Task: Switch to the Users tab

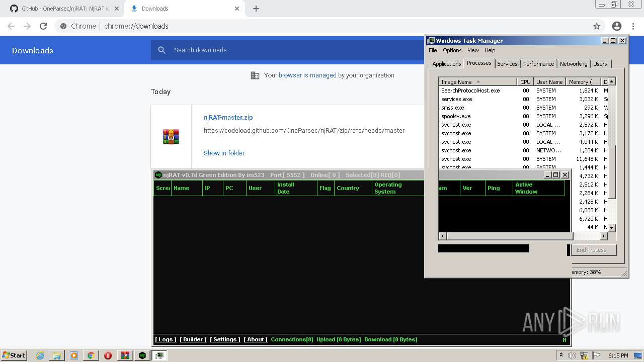Action: [x=600, y=64]
